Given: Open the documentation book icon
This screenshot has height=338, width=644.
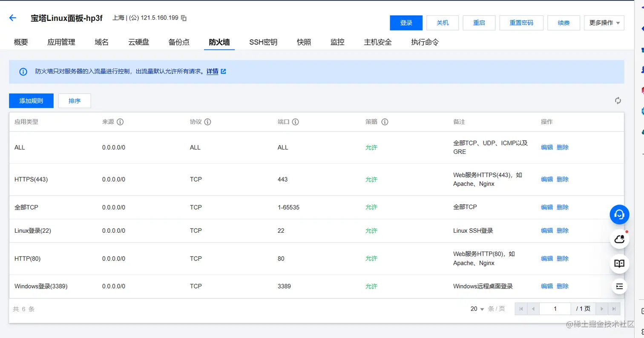Looking at the screenshot, I should [619, 264].
